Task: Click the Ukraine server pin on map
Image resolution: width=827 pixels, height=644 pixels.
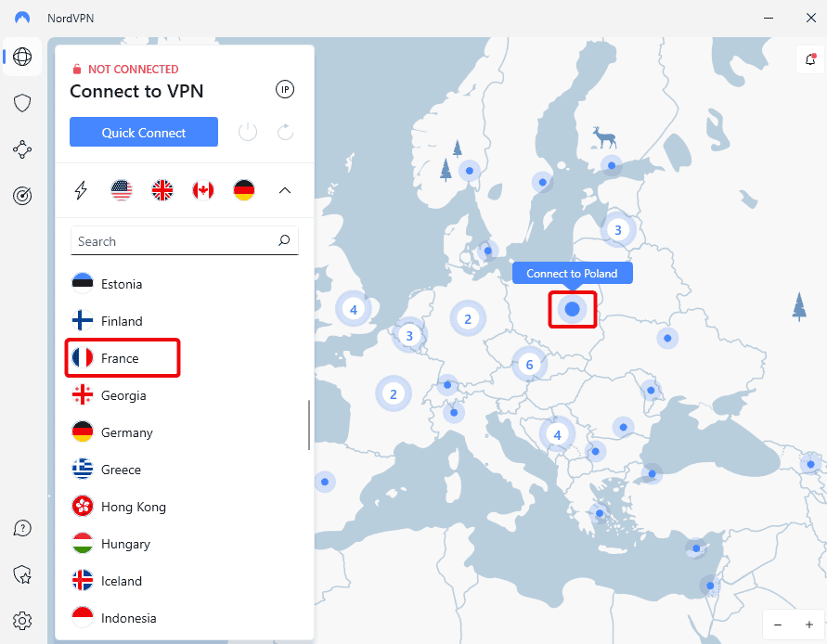Action: pos(667,338)
